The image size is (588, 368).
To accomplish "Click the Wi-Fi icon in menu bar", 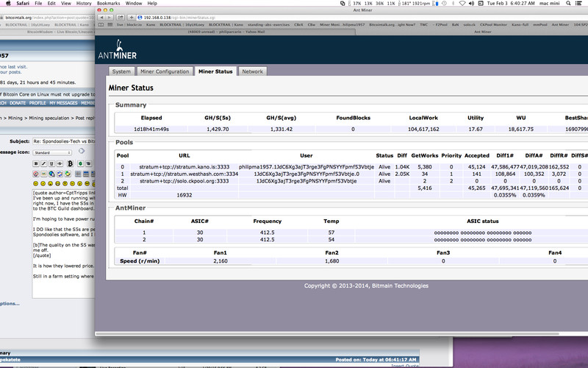I will click(462, 3).
